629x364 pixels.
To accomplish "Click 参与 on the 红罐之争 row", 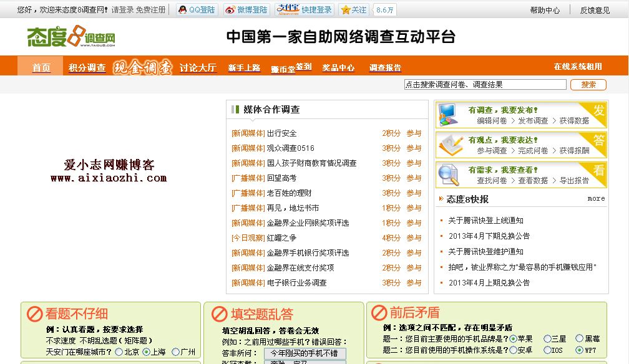I will 414,237.
